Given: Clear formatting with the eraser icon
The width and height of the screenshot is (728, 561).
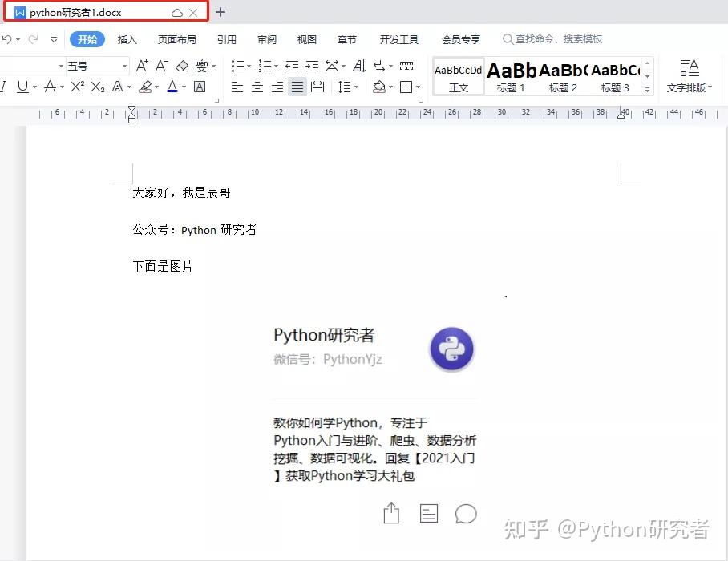Looking at the screenshot, I should pyautogui.click(x=182, y=66).
